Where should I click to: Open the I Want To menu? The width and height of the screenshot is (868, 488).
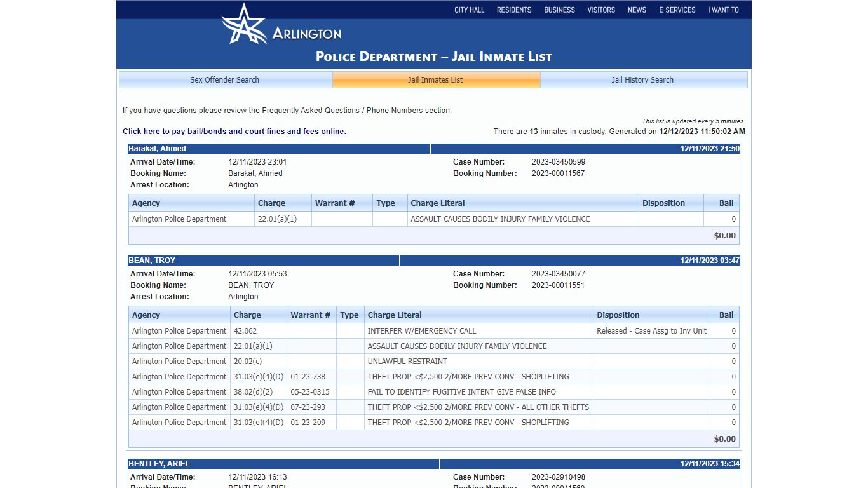(x=724, y=10)
